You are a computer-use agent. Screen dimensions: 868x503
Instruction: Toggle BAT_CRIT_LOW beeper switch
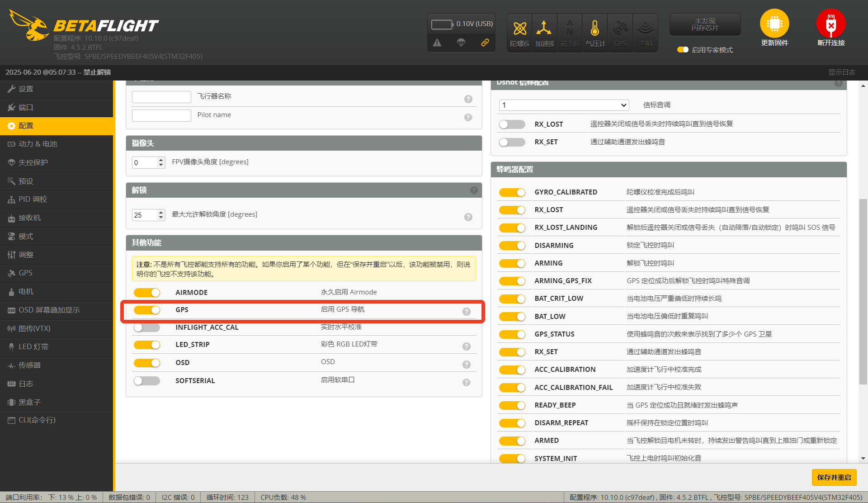point(512,299)
